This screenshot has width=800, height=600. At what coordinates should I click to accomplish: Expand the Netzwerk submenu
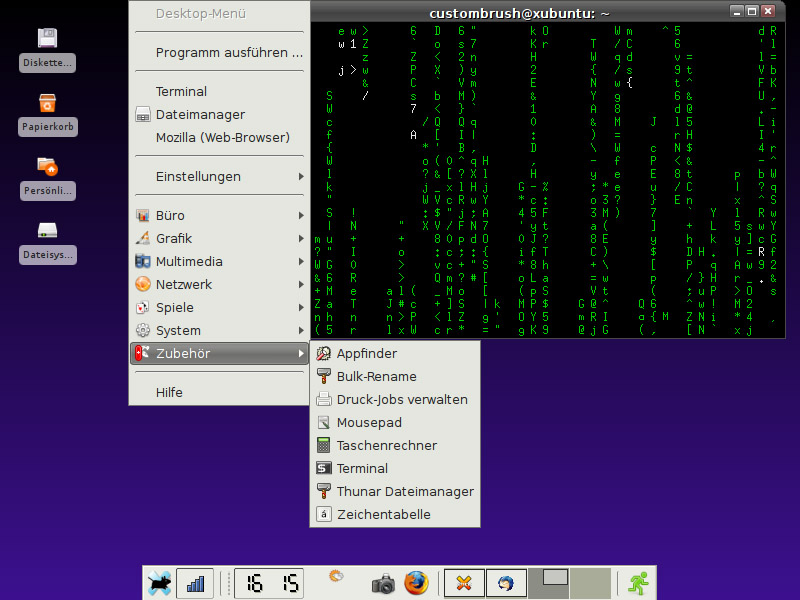tap(219, 284)
